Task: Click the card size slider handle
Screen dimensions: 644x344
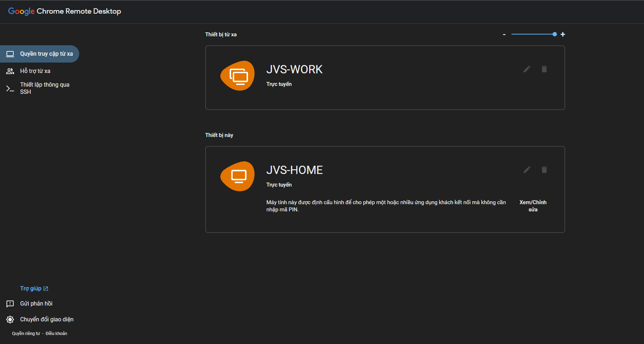Action: click(x=555, y=34)
